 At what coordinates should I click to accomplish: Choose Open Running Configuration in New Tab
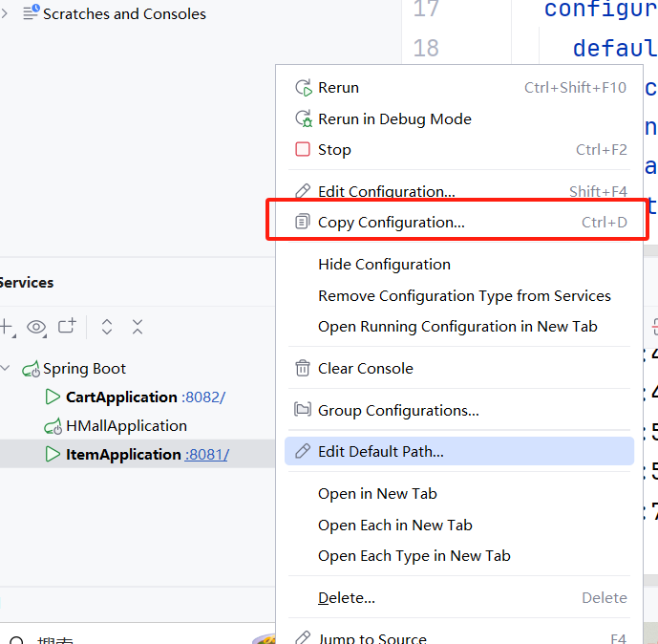tap(459, 327)
